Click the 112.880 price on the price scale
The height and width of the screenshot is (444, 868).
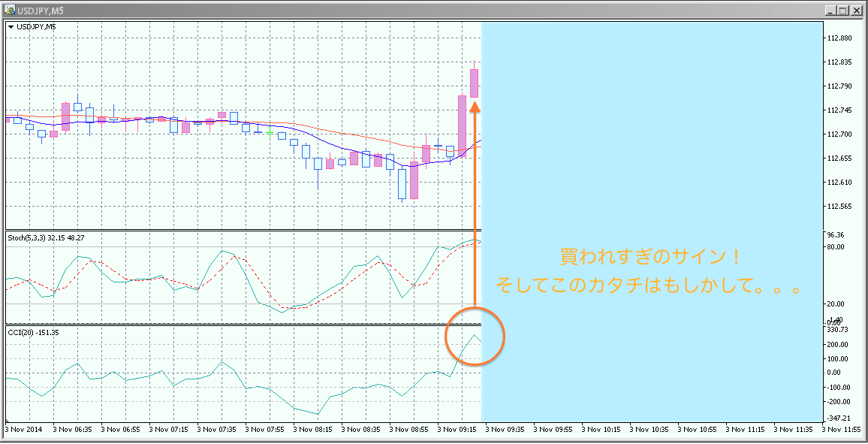[x=839, y=38]
